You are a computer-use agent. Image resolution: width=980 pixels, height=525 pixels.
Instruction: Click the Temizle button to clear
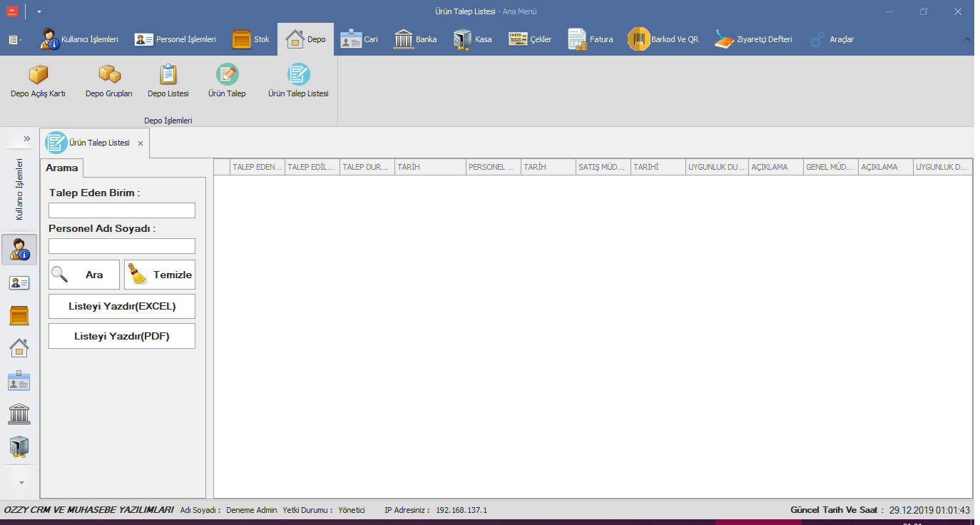159,275
